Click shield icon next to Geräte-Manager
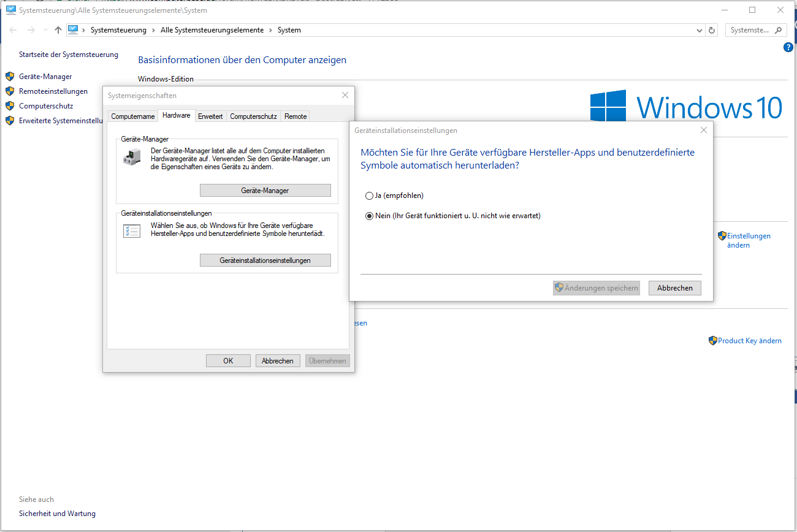This screenshot has height=532, width=797. (x=10, y=77)
